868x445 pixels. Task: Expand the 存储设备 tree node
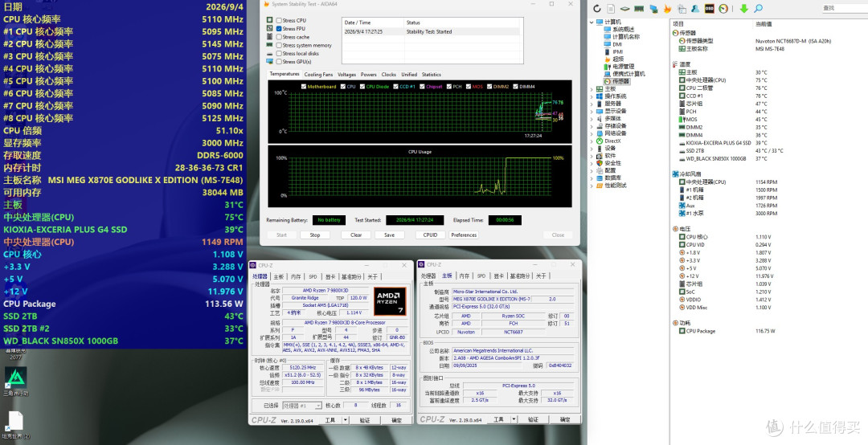[592, 126]
